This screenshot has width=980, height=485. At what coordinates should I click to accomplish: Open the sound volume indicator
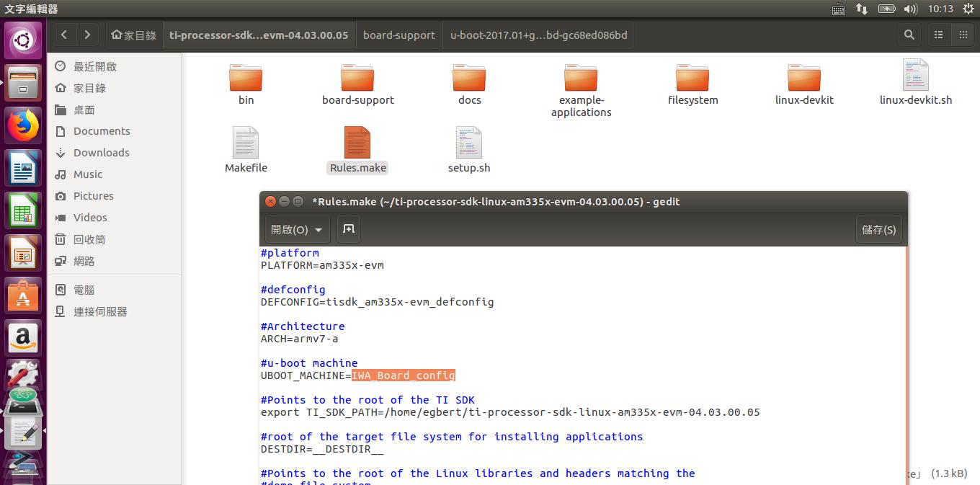coord(911,9)
